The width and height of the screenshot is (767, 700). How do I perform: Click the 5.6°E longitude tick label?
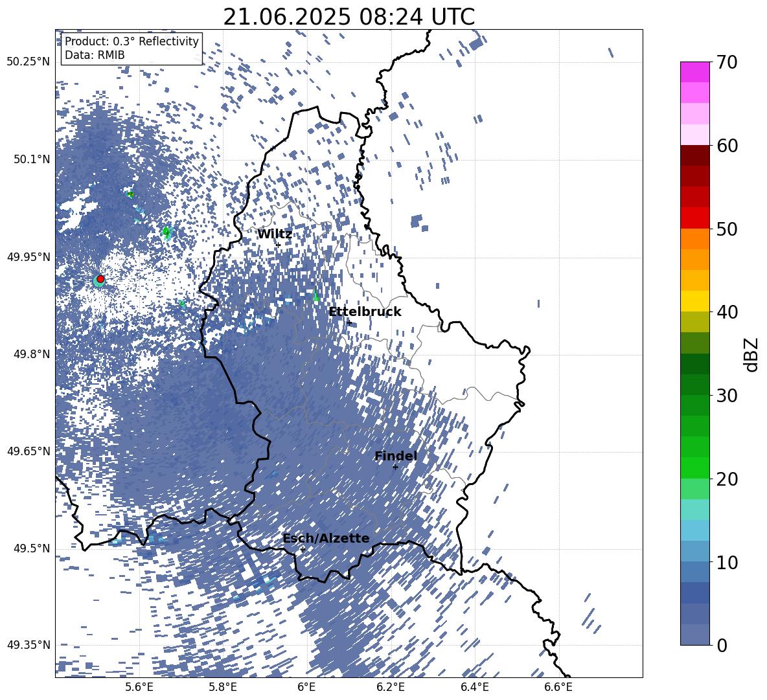click(x=139, y=687)
